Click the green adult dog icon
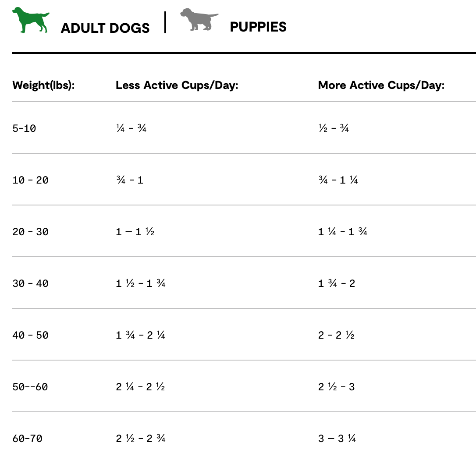The height and width of the screenshot is (460, 476). (x=30, y=20)
